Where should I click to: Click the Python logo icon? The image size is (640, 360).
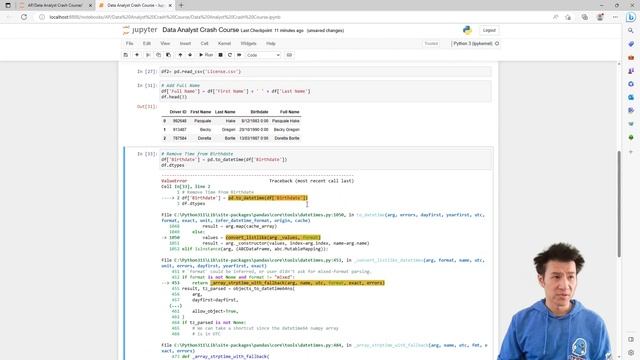click(x=467, y=30)
